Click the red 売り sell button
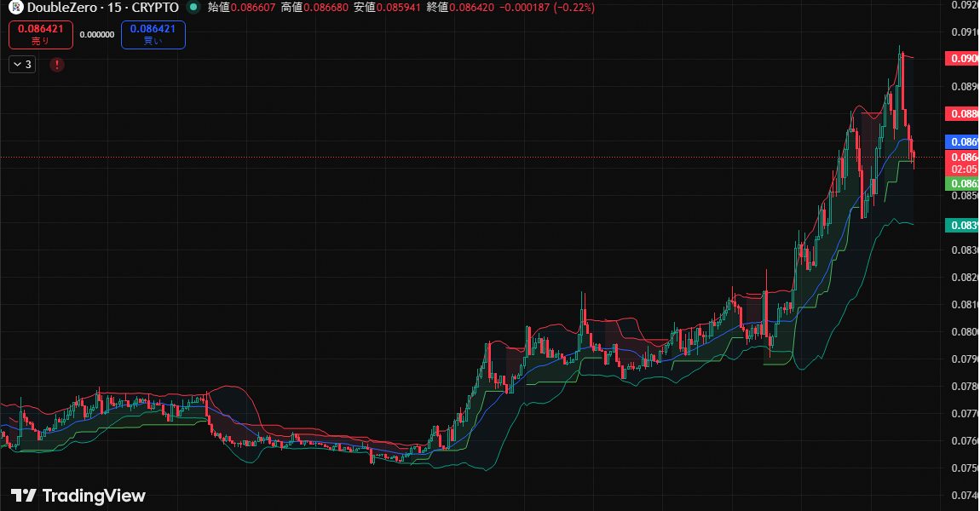The height and width of the screenshot is (511, 980). click(41, 35)
